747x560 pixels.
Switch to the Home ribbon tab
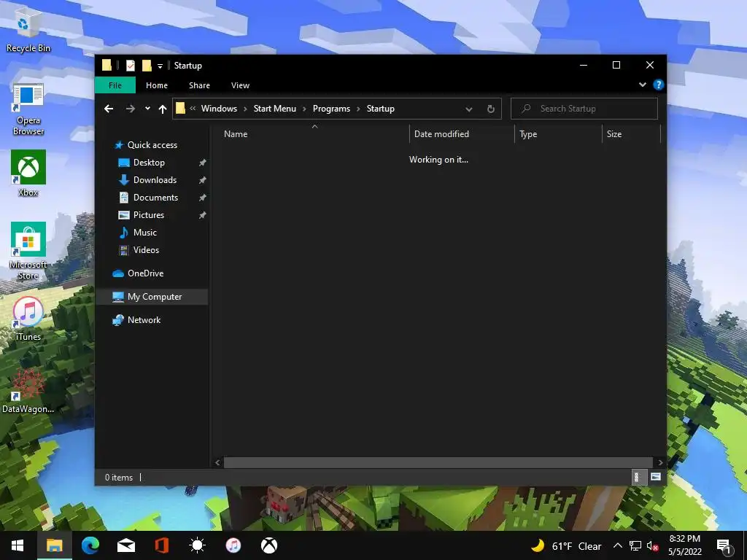click(157, 85)
